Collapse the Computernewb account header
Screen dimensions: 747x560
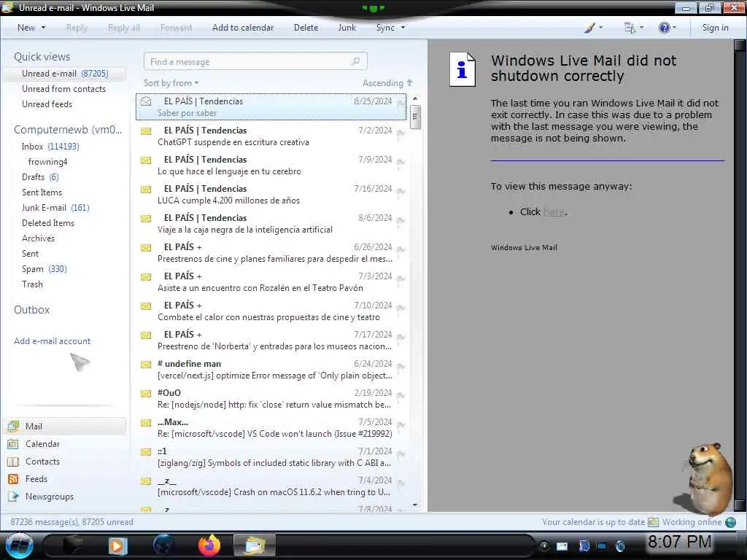(68, 130)
